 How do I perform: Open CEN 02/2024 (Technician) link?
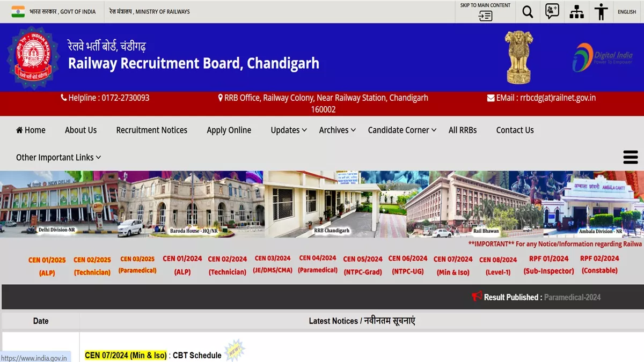coord(228,265)
